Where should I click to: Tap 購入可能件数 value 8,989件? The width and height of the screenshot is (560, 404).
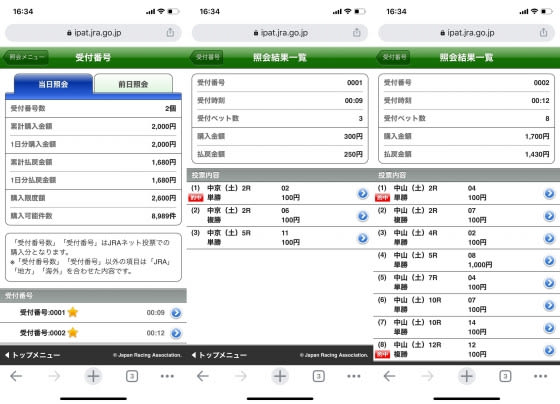point(164,216)
